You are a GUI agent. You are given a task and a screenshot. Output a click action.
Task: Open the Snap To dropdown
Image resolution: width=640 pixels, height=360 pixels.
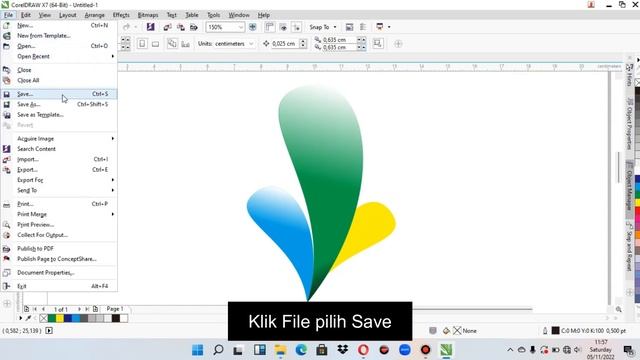click(335, 27)
